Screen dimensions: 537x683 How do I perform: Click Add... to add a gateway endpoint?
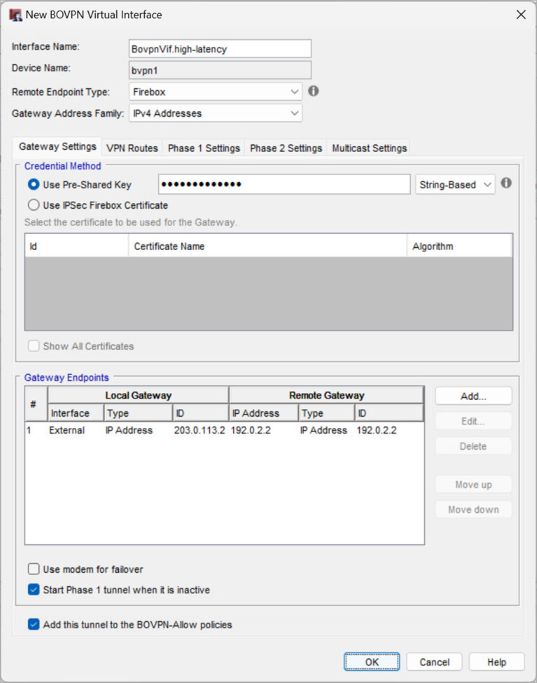pos(473,396)
